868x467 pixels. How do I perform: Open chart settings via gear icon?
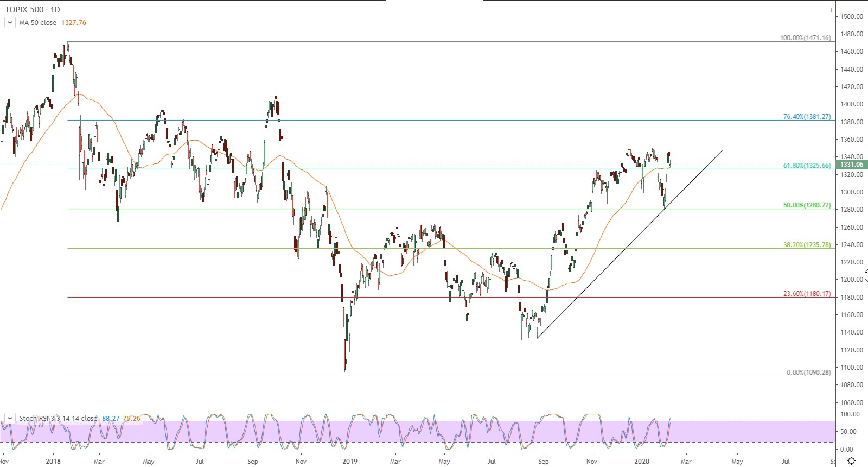coord(851,461)
